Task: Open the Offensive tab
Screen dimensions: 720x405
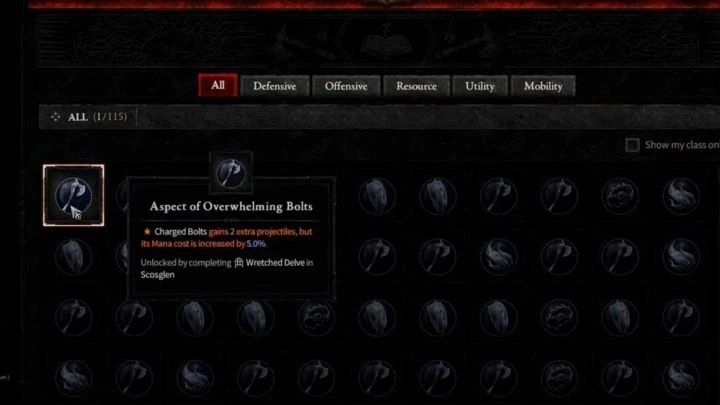Action: (346, 86)
